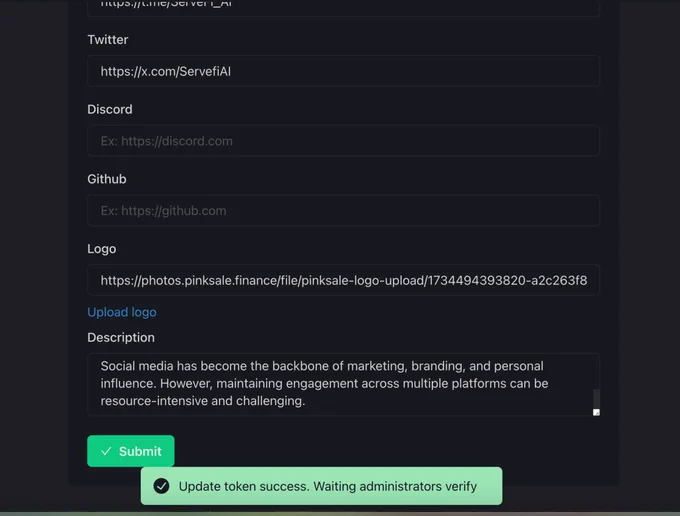
Task: Click the description box resize handle
Action: point(596,412)
